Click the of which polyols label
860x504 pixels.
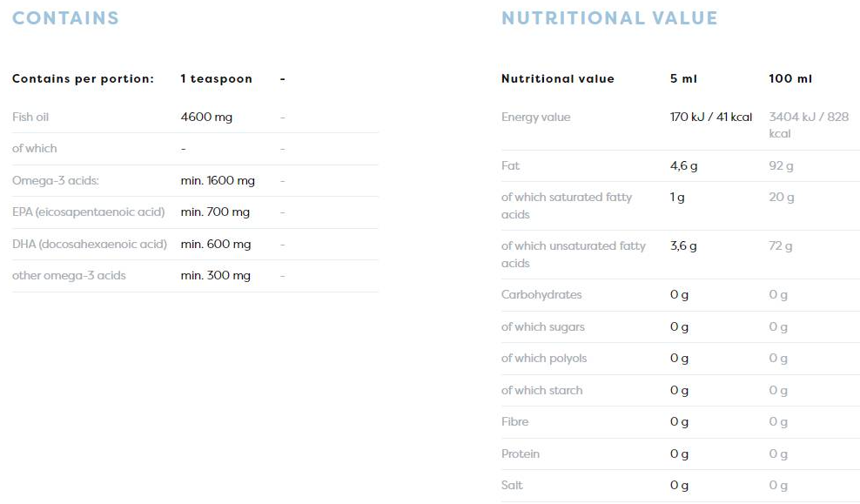(x=544, y=358)
